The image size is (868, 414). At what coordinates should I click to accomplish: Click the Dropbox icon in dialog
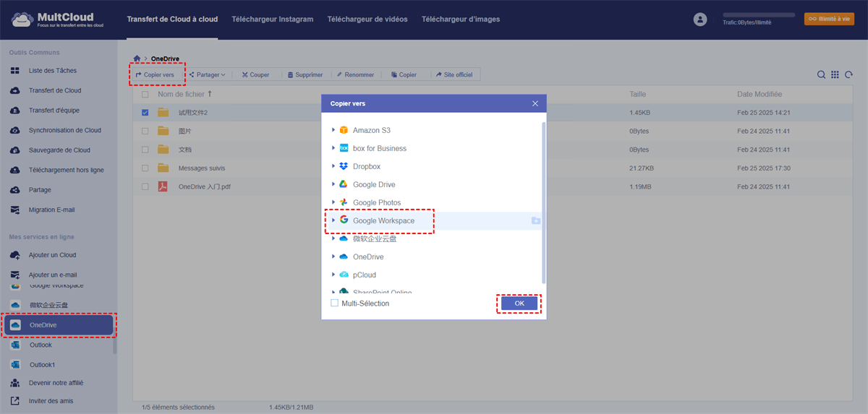click(344, 166)
